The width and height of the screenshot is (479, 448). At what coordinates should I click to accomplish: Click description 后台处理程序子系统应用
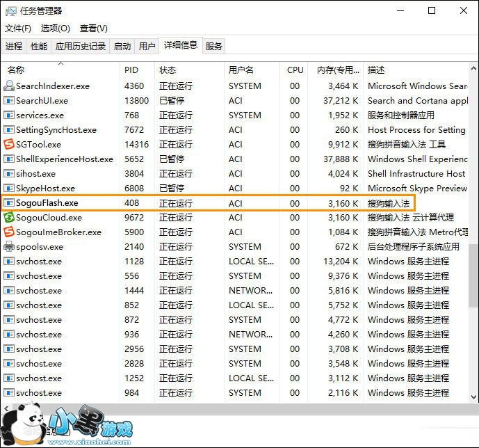tap(414, 247)
